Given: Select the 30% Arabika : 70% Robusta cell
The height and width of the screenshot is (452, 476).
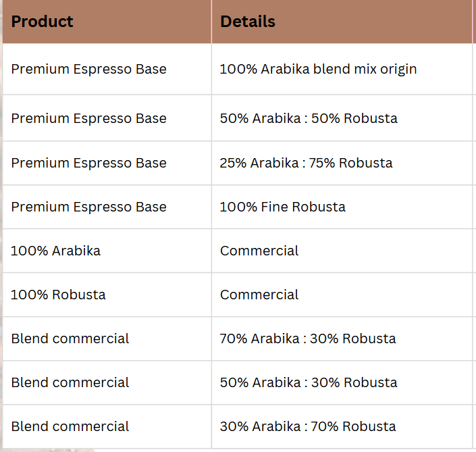Looking at the screenshot, I should (308, 426).
